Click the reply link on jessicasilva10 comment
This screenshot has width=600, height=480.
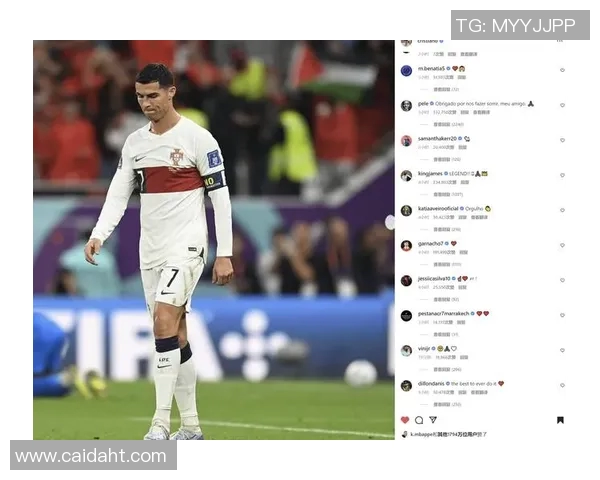click(462, 287)
